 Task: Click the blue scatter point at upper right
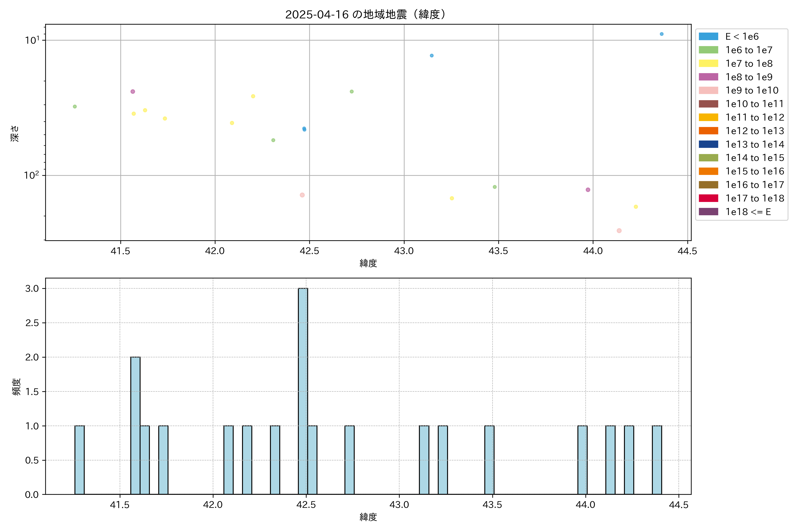tap(661, 34)
